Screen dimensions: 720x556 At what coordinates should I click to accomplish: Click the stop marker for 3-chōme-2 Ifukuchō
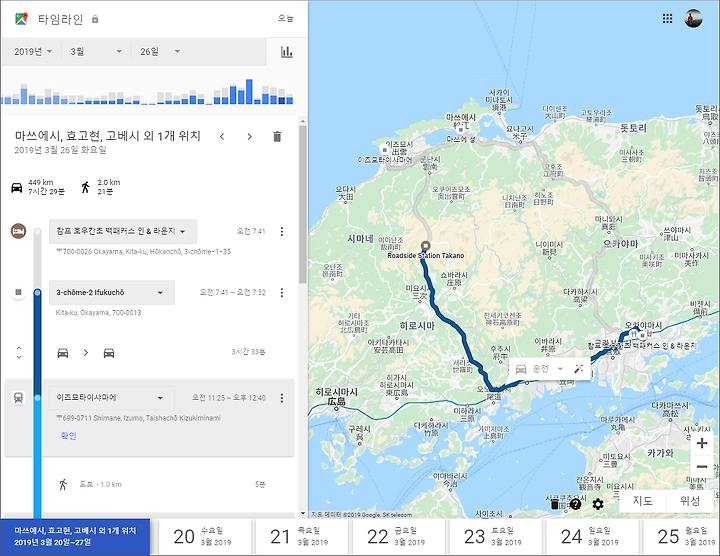[18, 292]
